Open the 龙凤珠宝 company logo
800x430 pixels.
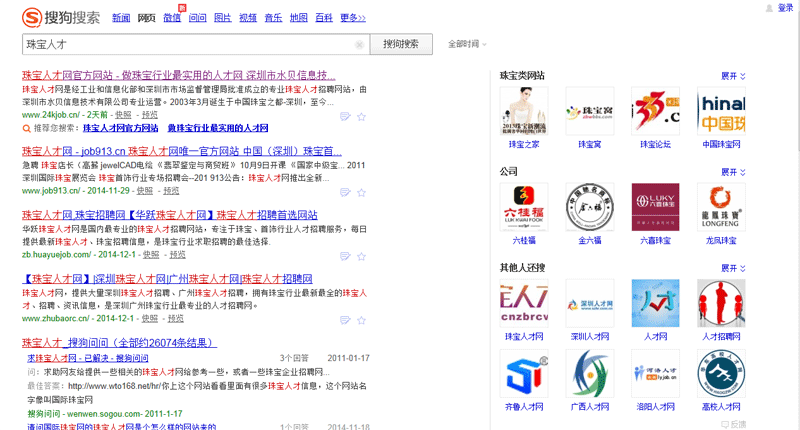[721, 207]
